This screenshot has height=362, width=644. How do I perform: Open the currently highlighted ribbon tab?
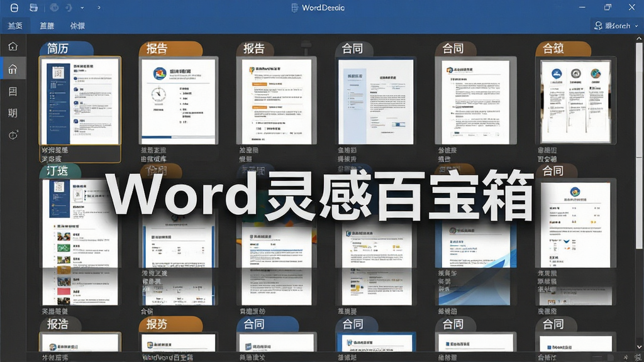coord(15,26)
